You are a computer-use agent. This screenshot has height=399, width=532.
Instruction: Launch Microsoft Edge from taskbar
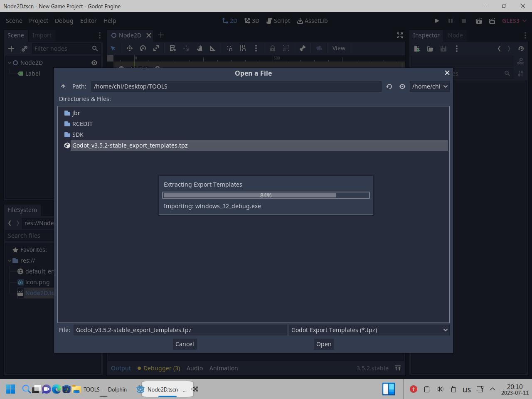tap(56, 389)
